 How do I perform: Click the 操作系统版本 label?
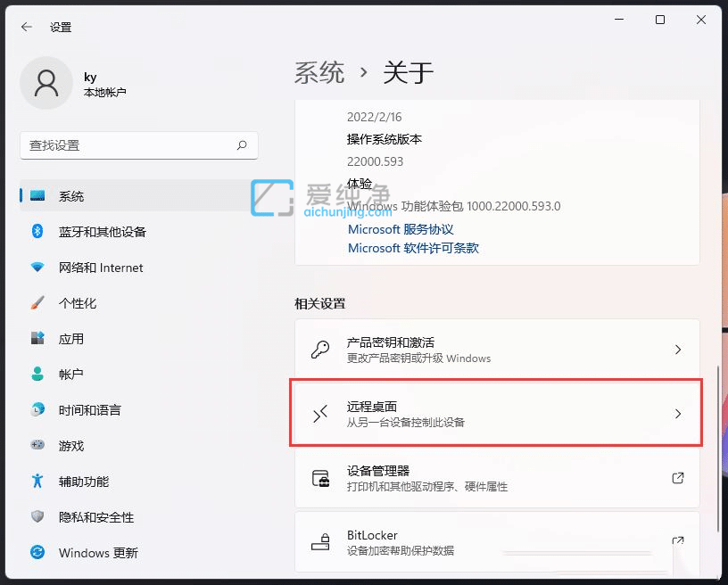tap(385, 139)
